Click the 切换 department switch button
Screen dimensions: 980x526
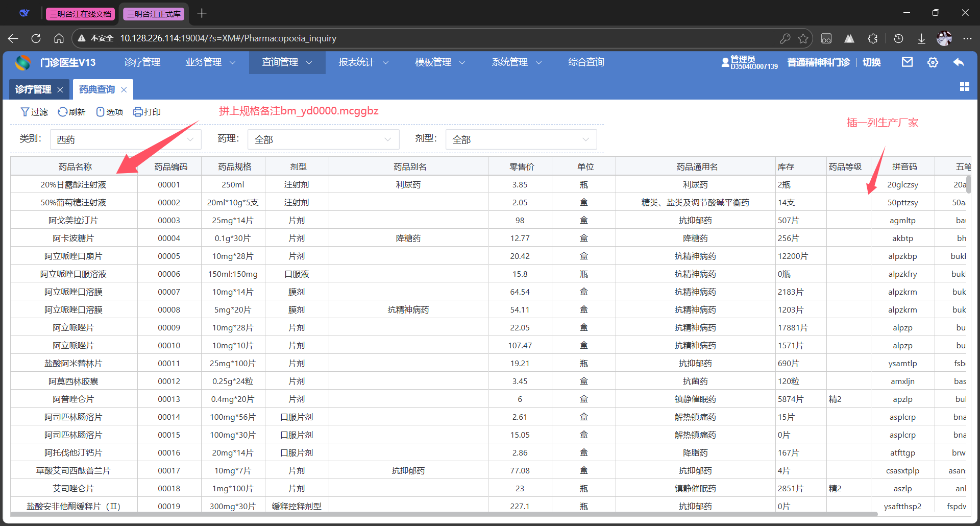[872, 62]
